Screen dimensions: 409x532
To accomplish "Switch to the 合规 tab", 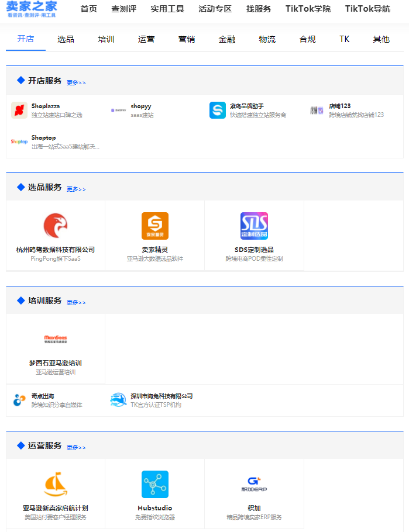I will tap(307, 39).
